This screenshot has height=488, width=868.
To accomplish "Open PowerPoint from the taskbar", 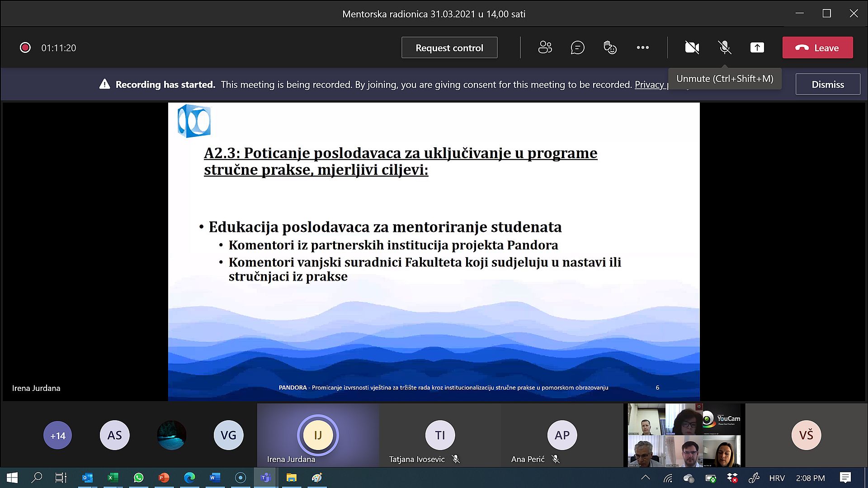I will pos(164,478).
